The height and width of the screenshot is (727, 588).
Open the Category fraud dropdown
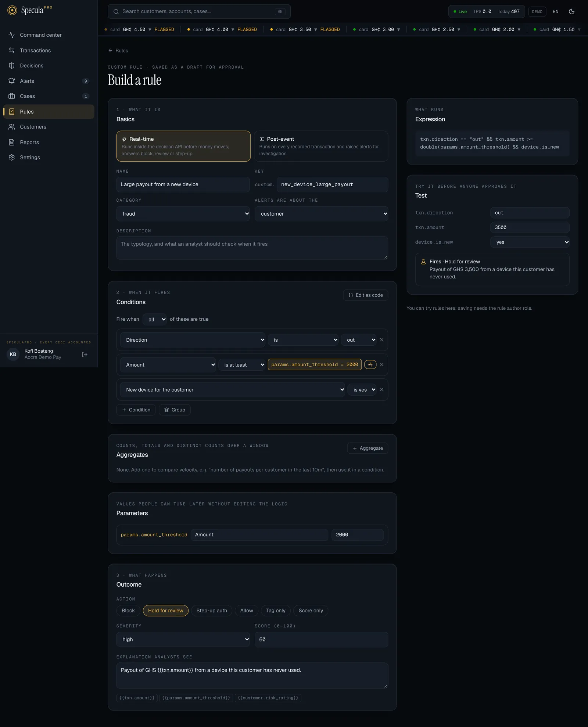click(183, 214)
